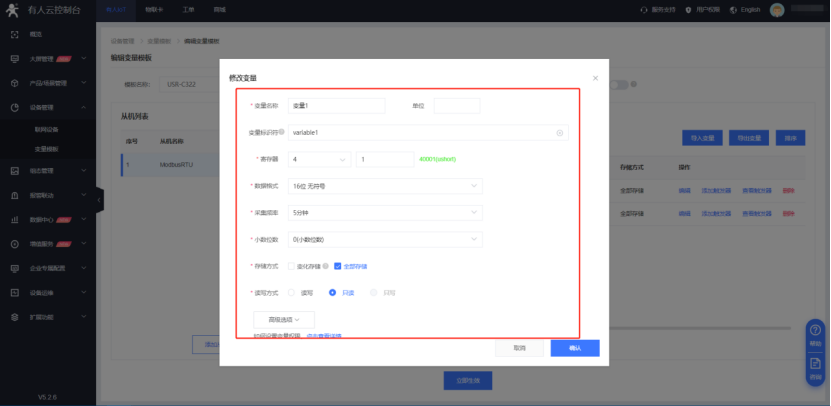The height and width of the screenshot is (406, 831).
Task: Click the 数据中心 chart icon in sidebar
Action: coord(14,219)
